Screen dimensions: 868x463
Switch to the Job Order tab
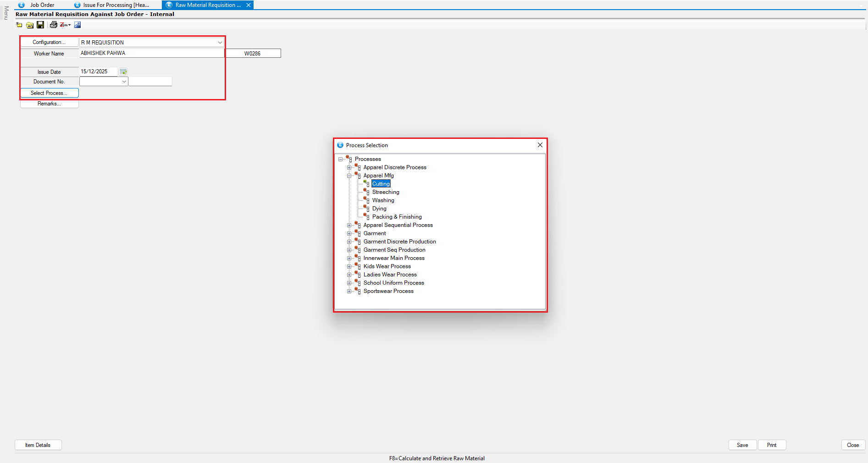[x=42, y=5]
